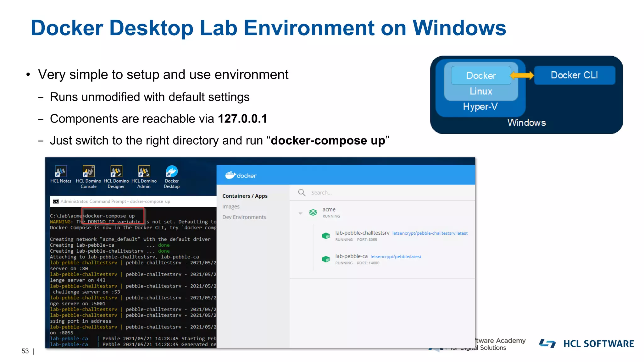Screen dimensions: 644x362
Task: Launch HCL Domino Admin desktop icon
Action: click(x=144, y=177)
